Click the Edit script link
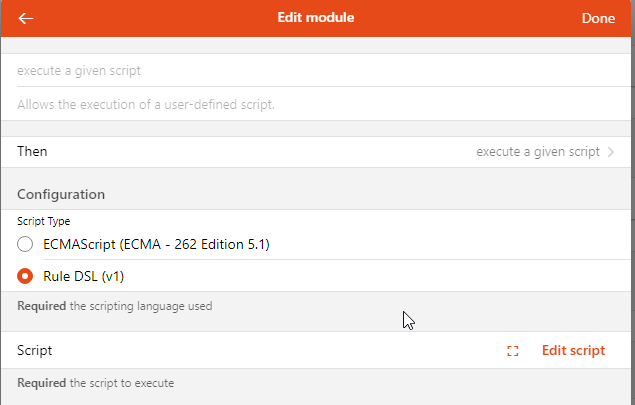 click(573, 351)
